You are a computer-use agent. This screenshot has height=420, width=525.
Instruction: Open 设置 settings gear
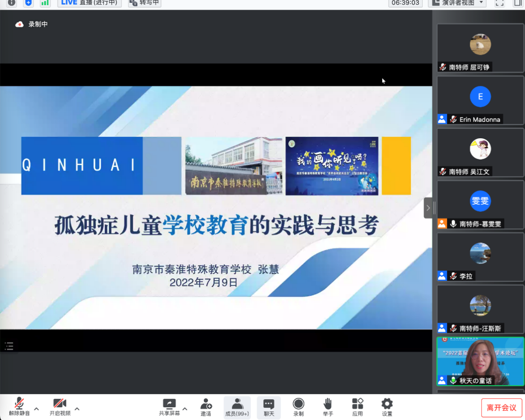387,406
